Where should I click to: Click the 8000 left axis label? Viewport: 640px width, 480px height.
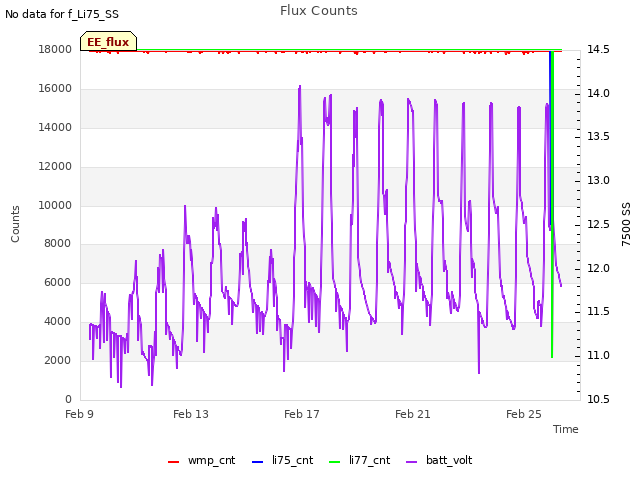click(58, 243)
